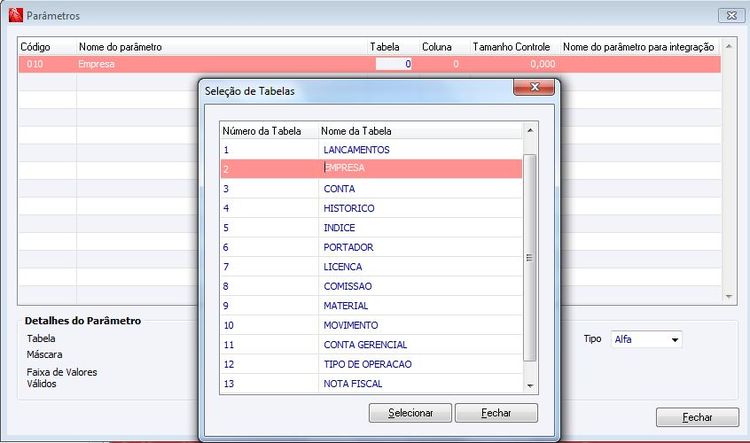
Task: Click the Tabela input cell showing 0
Action: (394, 64)
